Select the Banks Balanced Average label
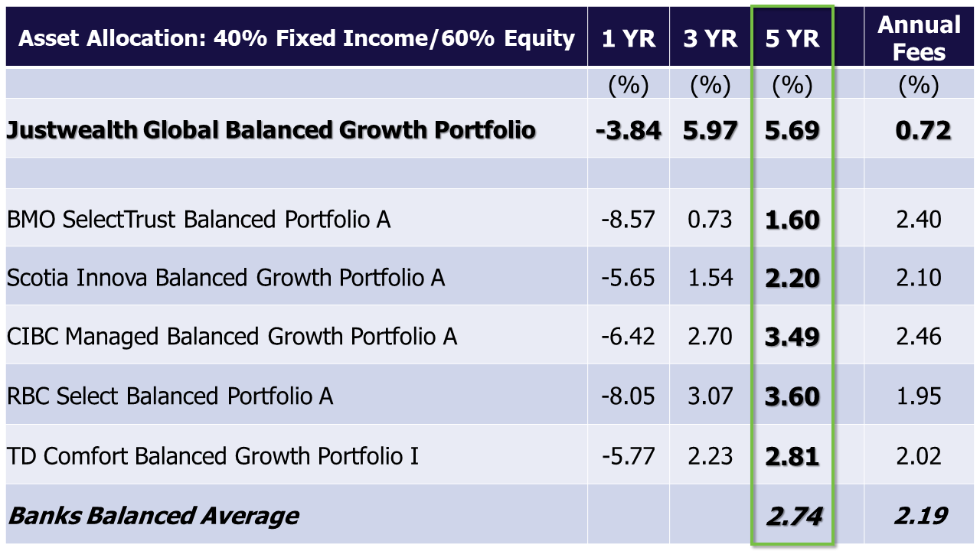980x551 pixels. click(153, 516)
